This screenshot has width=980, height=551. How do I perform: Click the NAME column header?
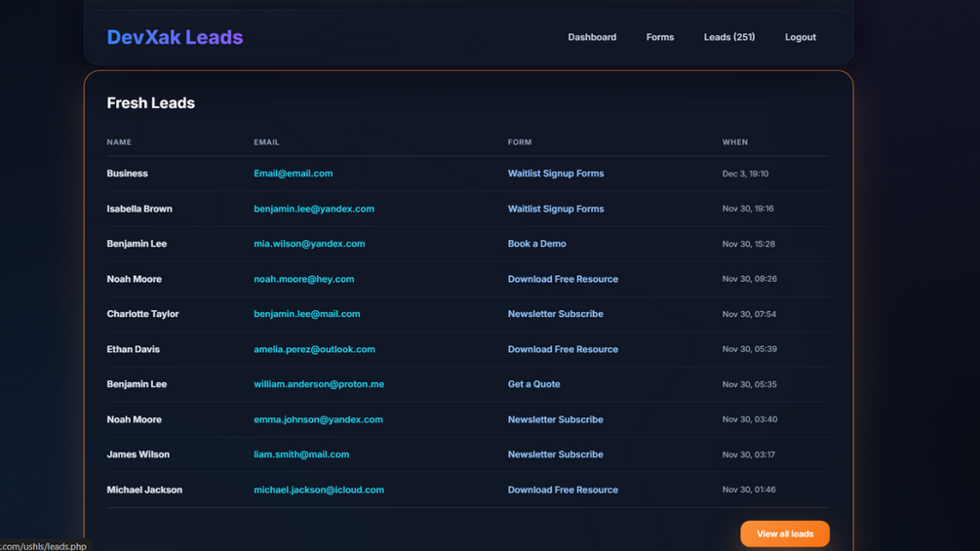tap(119, 142)
